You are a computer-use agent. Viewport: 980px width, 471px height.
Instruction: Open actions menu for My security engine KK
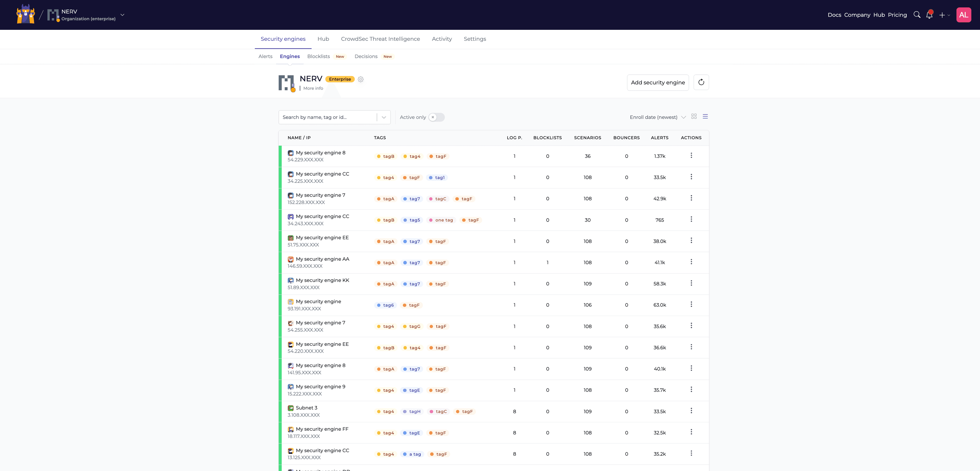[x=691, y=283]
